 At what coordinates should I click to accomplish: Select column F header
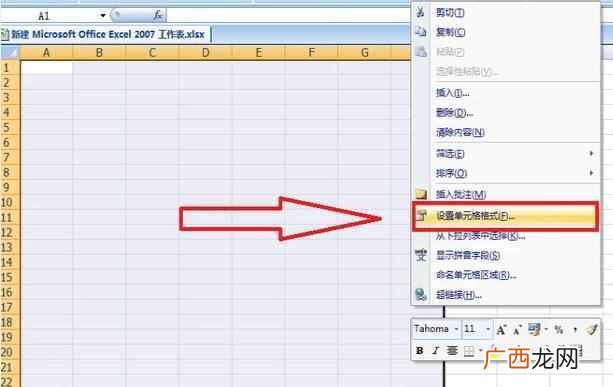click(312, 52)
